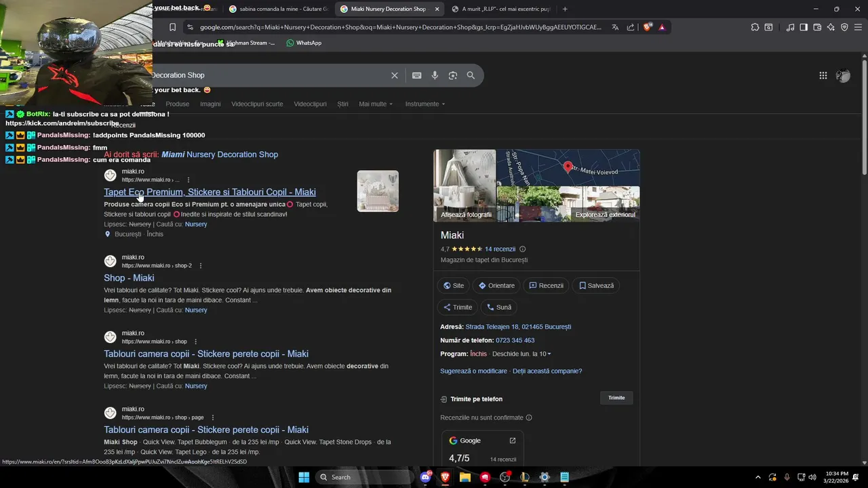Click the Recenzii button in the Miaki panel

(546, 285)
